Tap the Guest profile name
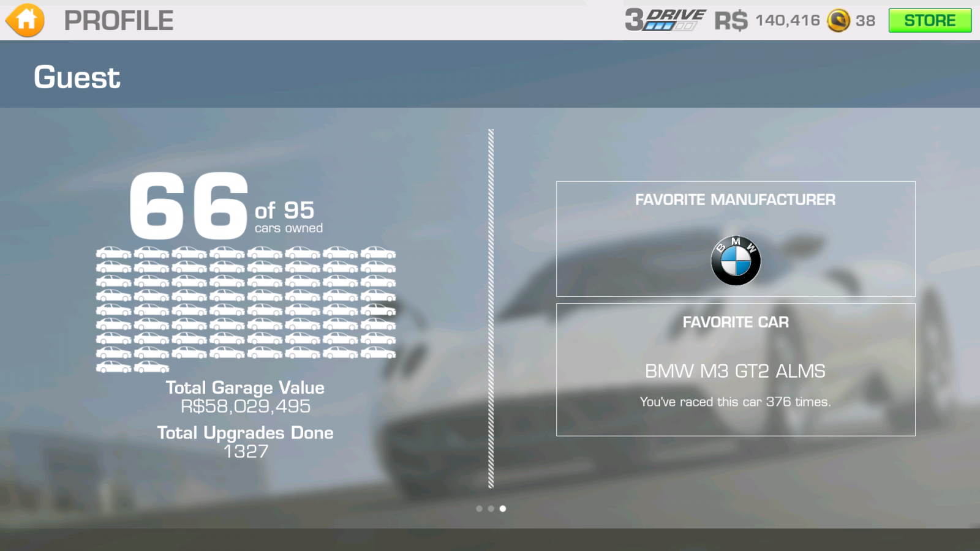Screen dimensions: 980x551 point(77,78)
